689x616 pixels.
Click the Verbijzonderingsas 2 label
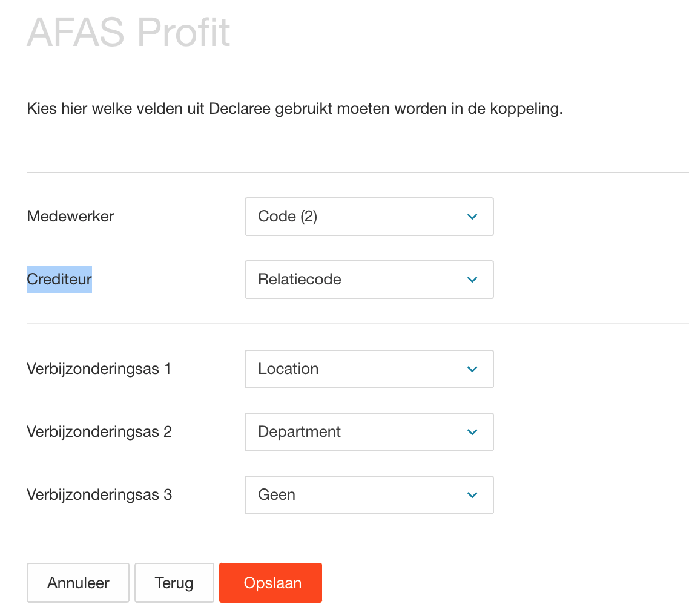tap(99, 431)
